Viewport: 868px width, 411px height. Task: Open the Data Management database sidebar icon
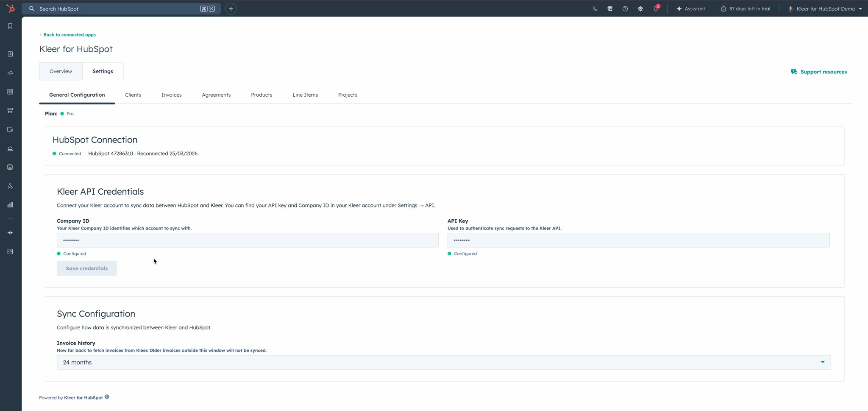point(10,167)
